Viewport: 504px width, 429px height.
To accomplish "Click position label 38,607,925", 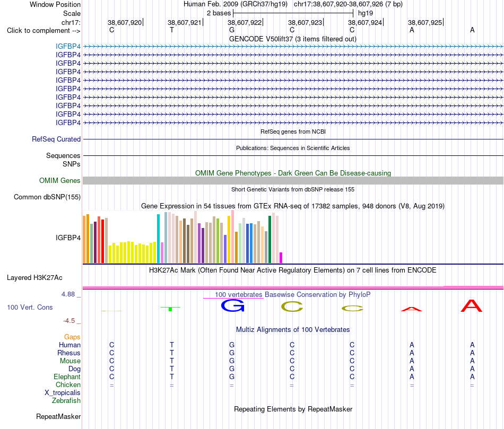I will (425, 22).
